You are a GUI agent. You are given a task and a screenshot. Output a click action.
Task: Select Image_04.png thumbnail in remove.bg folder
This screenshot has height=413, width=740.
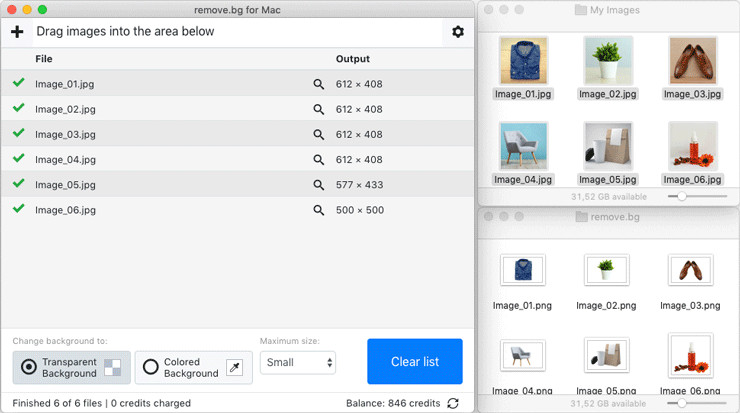pos(522,355)
